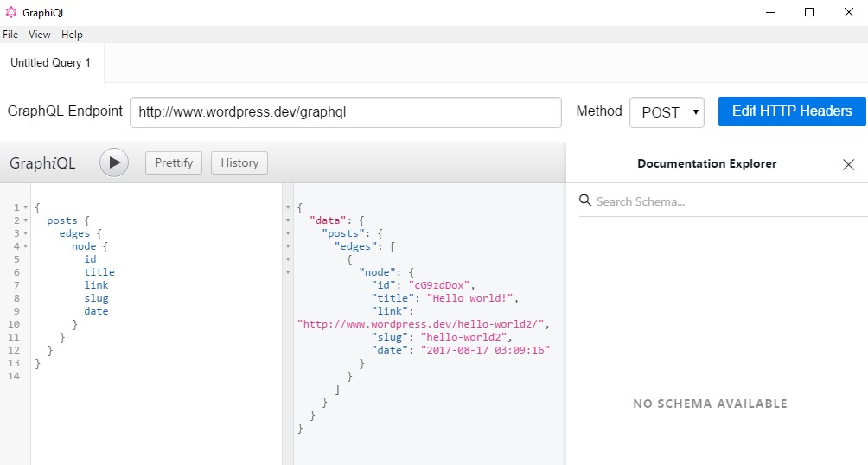Screen dimensions: 868x465
Task: Open the query History panel
Action: click(239, 162)
